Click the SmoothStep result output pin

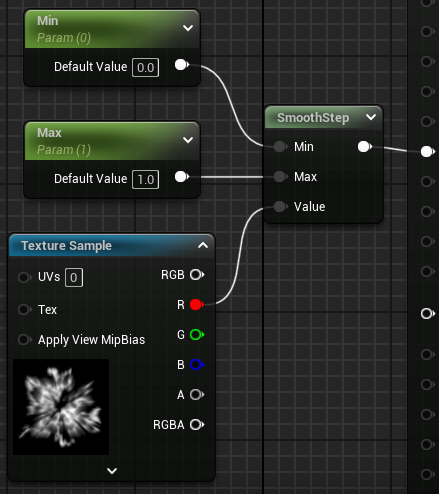[x=365, y=146]
